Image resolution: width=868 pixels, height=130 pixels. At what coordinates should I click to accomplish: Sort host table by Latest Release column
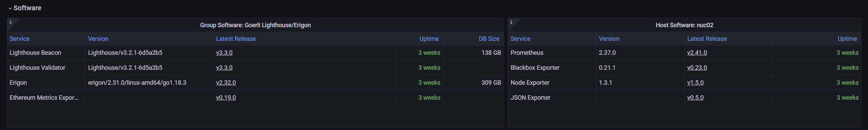coord(707,39)
